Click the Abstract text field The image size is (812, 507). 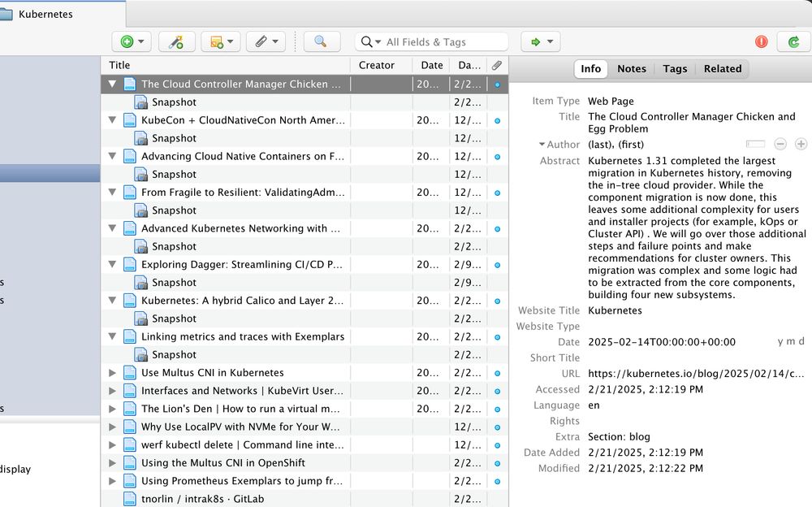(697, 227)
